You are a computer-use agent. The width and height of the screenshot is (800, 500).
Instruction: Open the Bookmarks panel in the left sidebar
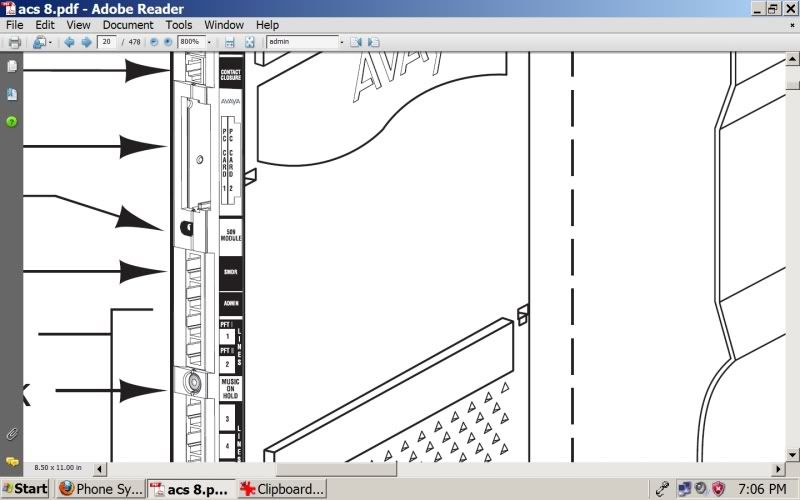tap(12, 94)
